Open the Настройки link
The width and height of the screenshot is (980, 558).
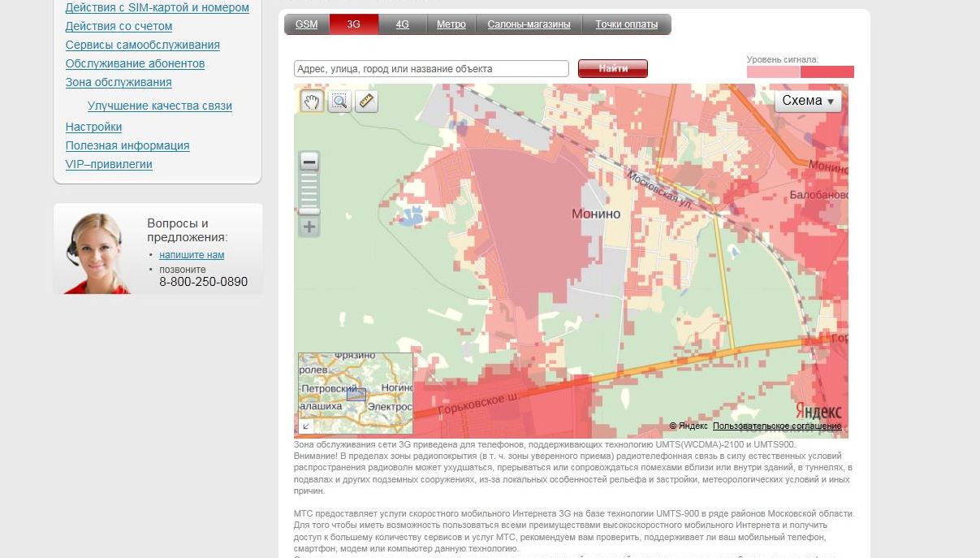[x=94, y=127]
